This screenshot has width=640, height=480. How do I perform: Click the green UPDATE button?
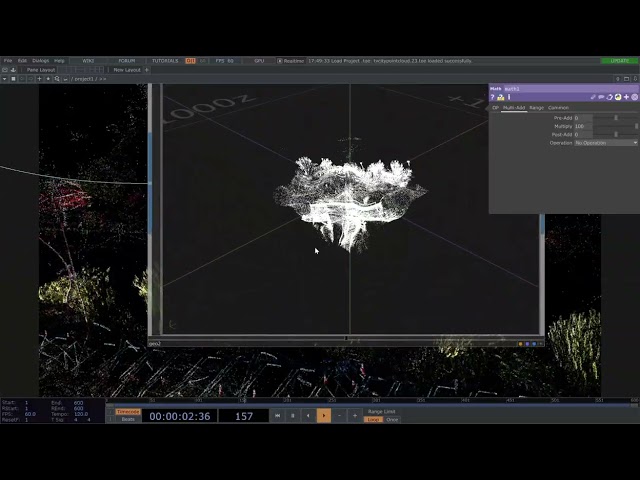[x=620, y=61]
